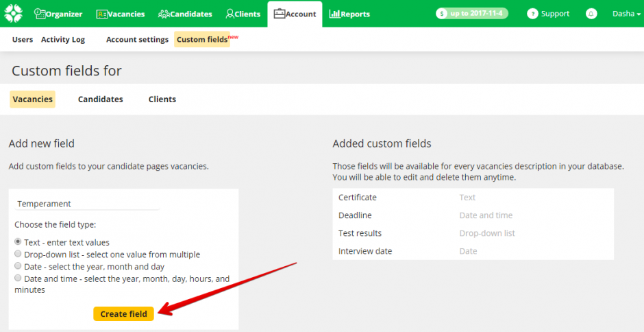The height and width of the screenshot is (332, 644).
Task: Click the Temperament field name input
Action: point(88,204)
